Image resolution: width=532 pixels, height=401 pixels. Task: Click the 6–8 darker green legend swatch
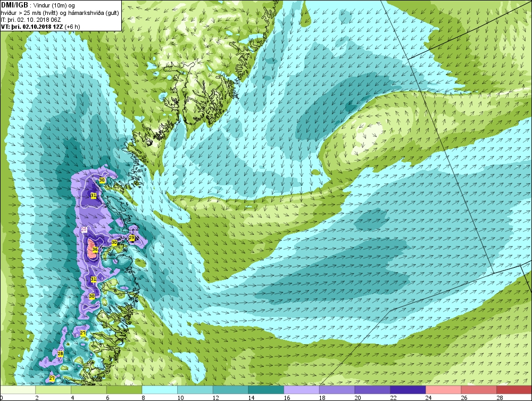click(x=124, y=390)
